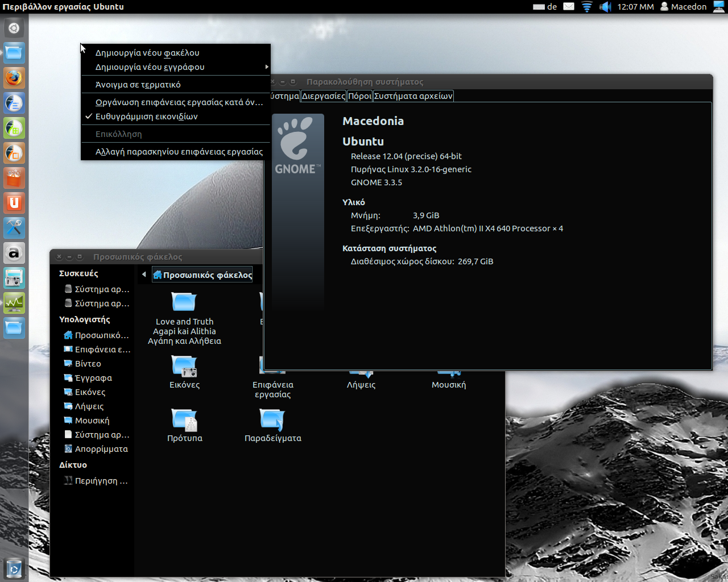The height and width of the screenshot is (582, 728).
Task: Select 'Περιήγηση …' under Δίκτυο
Action: (97, 481)
